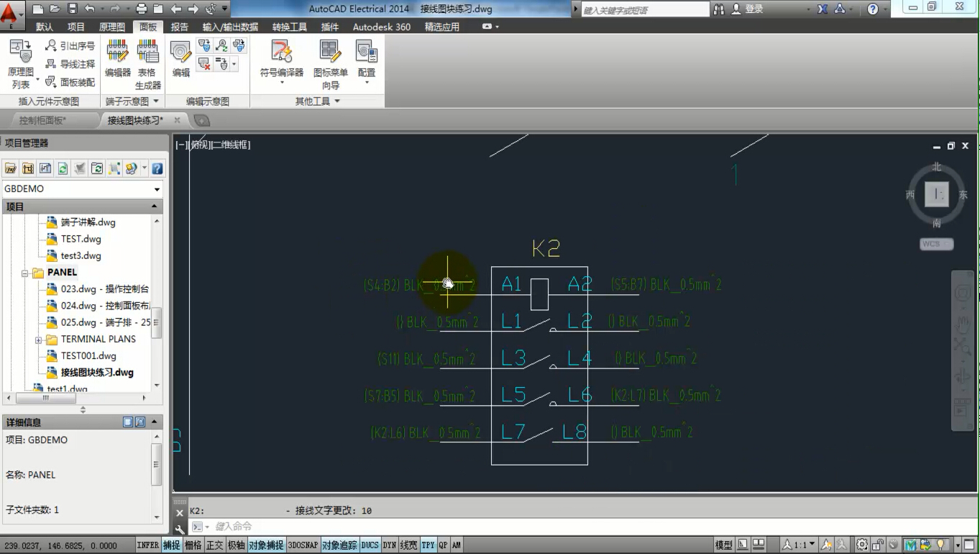
Task: Click the help icon in project manager
Action: [157, 168]
